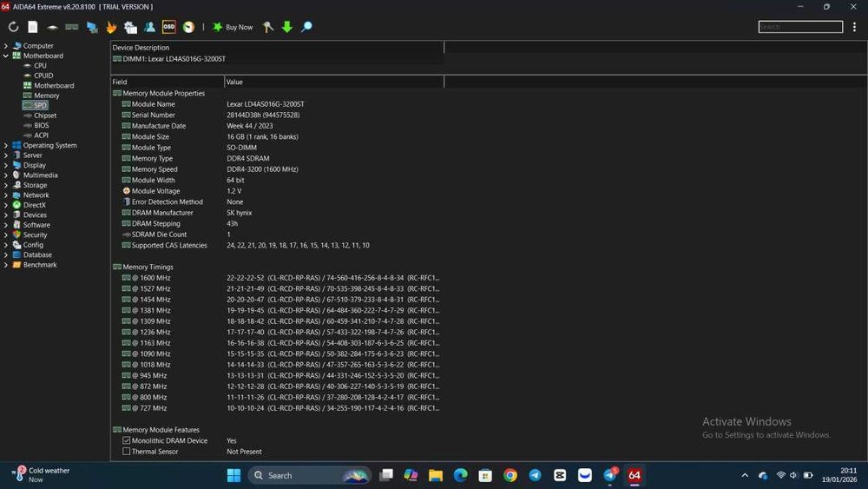The image size is (868, 489).
Task: Click the green download arrow icon
Action: (286, 27)
